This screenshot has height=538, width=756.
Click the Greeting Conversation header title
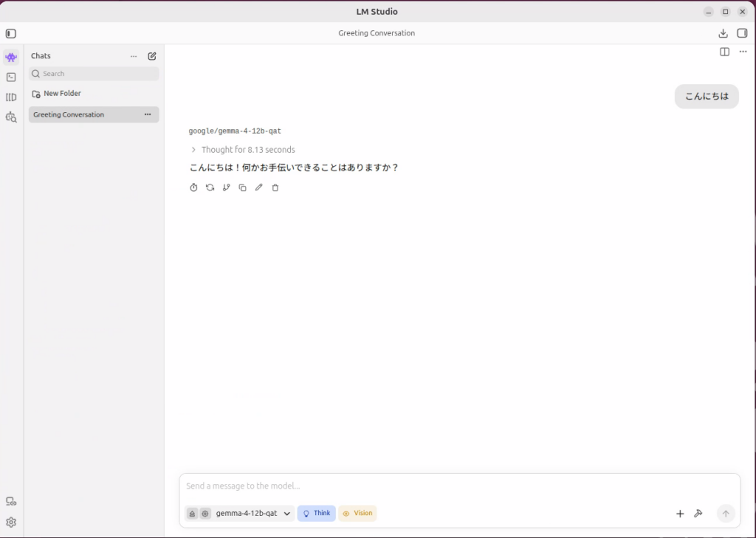[377, 33]
